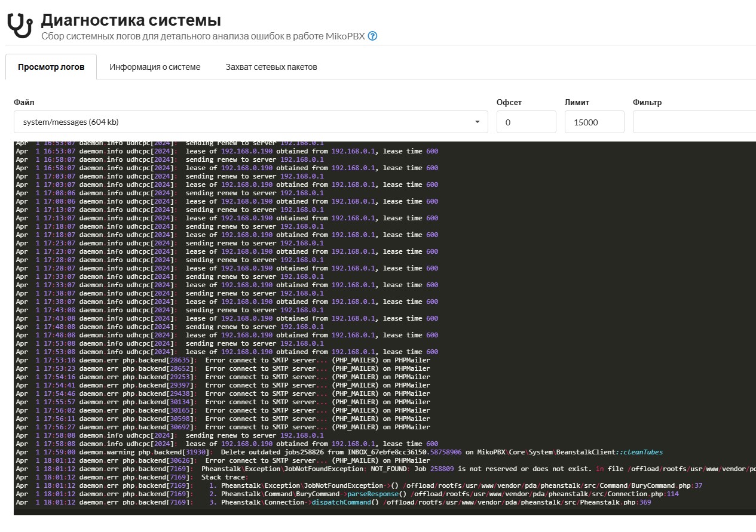
Task: Click the Файл field label
Action: (x=24, y=102)
